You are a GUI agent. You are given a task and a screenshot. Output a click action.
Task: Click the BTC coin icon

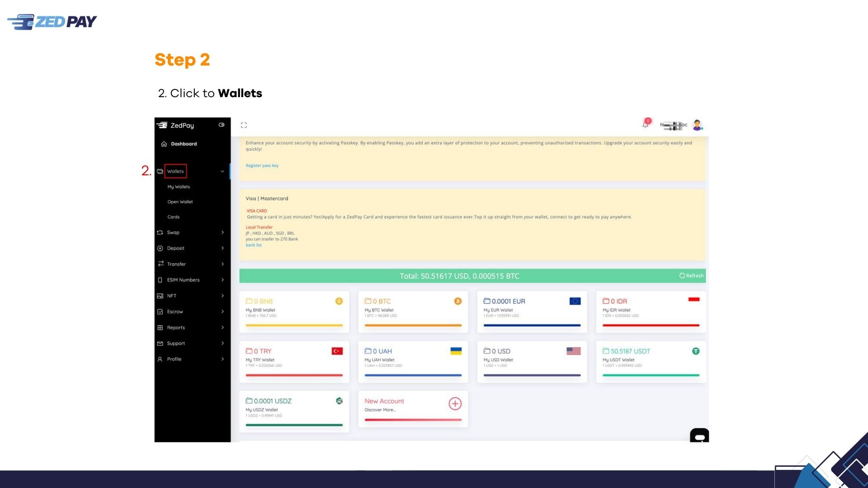tap(458, 301)
